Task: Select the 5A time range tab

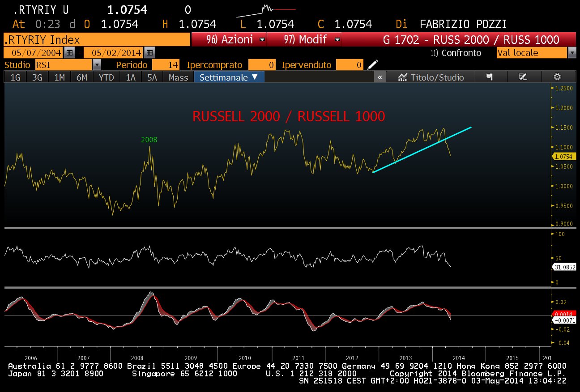Action: (153, 77)
